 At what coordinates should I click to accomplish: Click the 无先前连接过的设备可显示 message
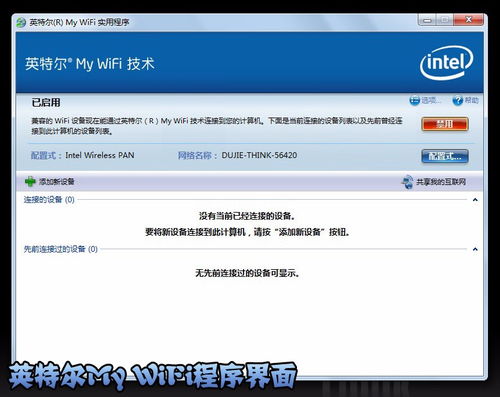tap(247, 273)
